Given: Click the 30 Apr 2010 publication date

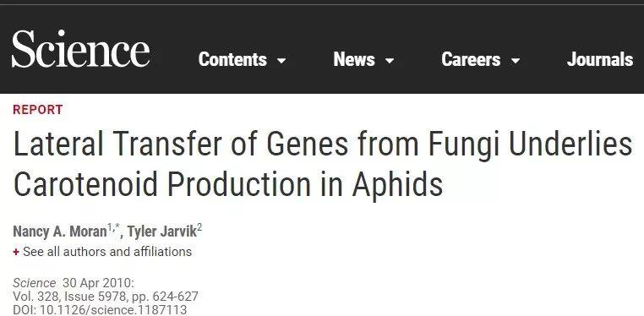Looking at the screenshot, I should click(x=98, y=283).
